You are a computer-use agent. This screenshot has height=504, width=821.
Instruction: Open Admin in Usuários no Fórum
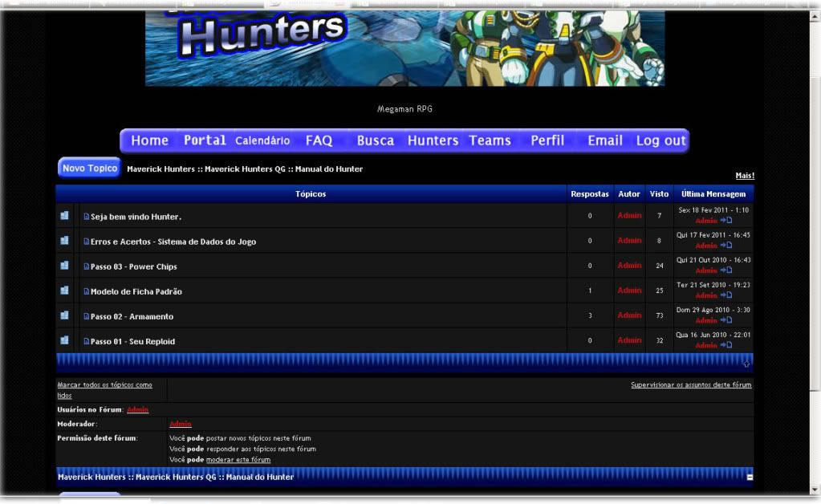pyautogui.click(x=138, y=410)
